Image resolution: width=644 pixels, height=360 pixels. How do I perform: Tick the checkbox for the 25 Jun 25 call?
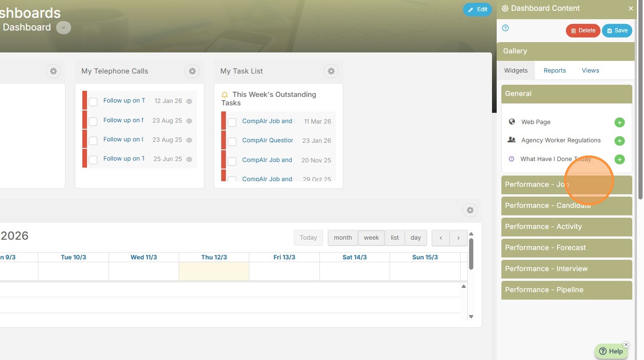(x=93, y=160)
